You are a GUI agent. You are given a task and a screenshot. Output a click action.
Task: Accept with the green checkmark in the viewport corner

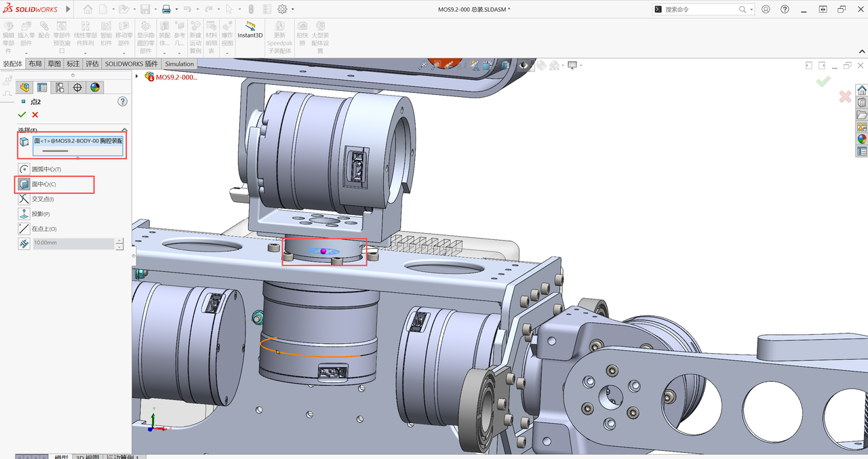coord(823,81)
